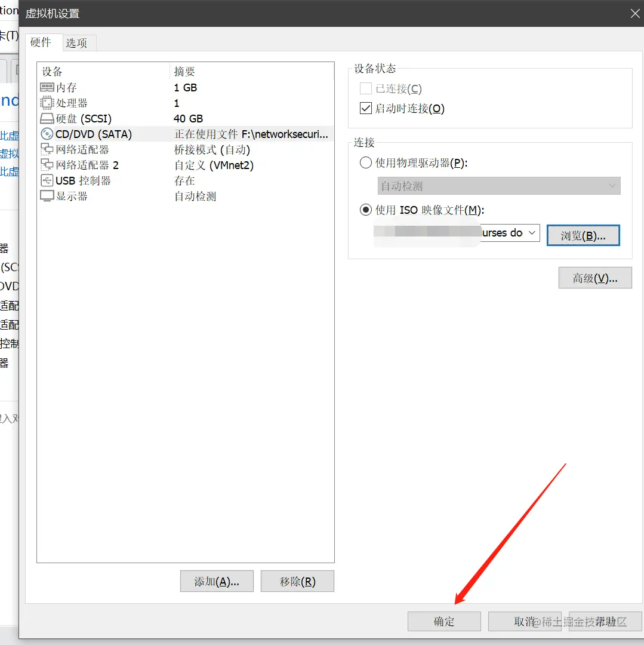Select the 使用物理驱动器 radio button
This screenshot has width=644, height=645.
click(367, 162)
